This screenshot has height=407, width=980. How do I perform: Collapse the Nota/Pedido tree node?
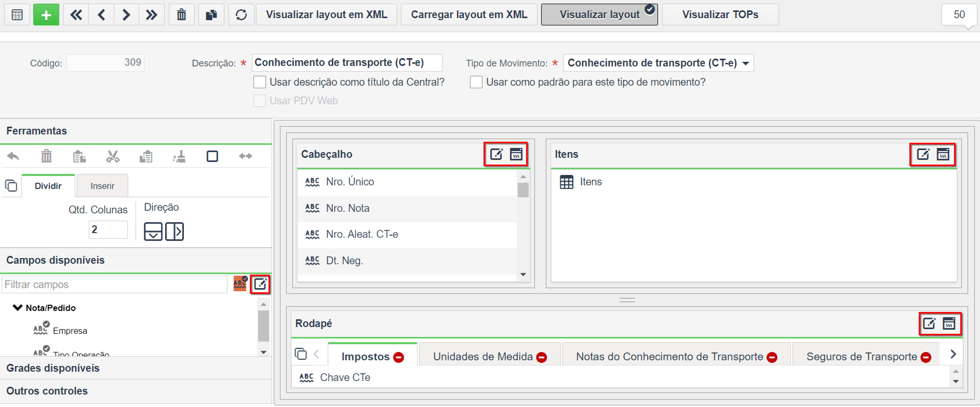(x=17, y=307)
